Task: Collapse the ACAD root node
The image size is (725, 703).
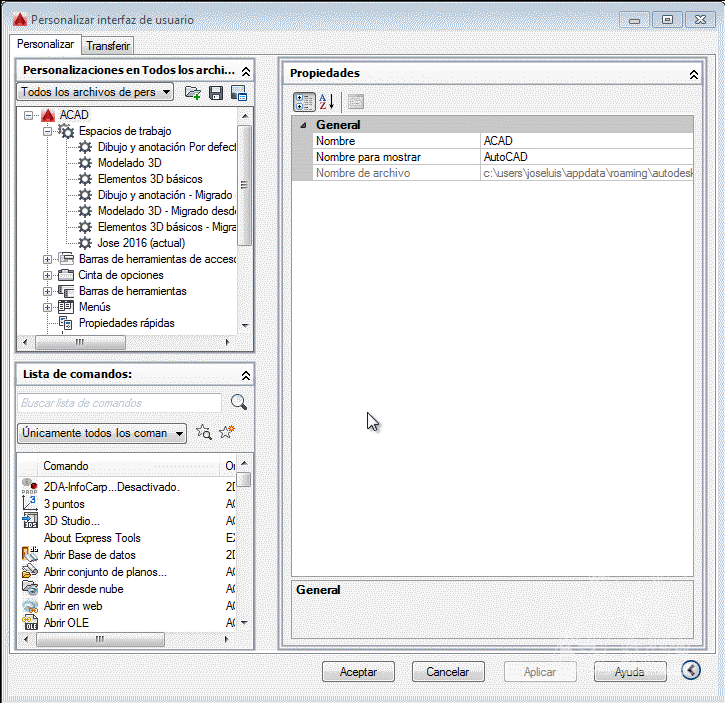Action: coord(29,115)
